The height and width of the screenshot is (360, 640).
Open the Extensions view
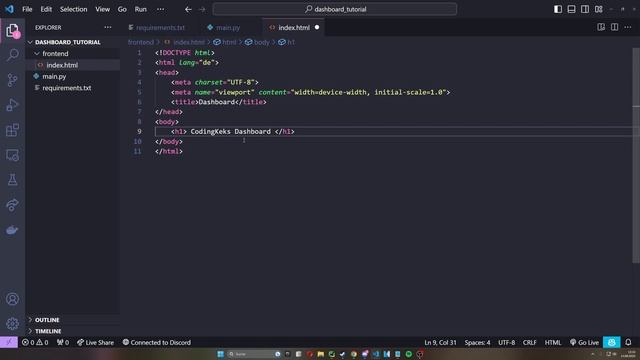(12, 130)
